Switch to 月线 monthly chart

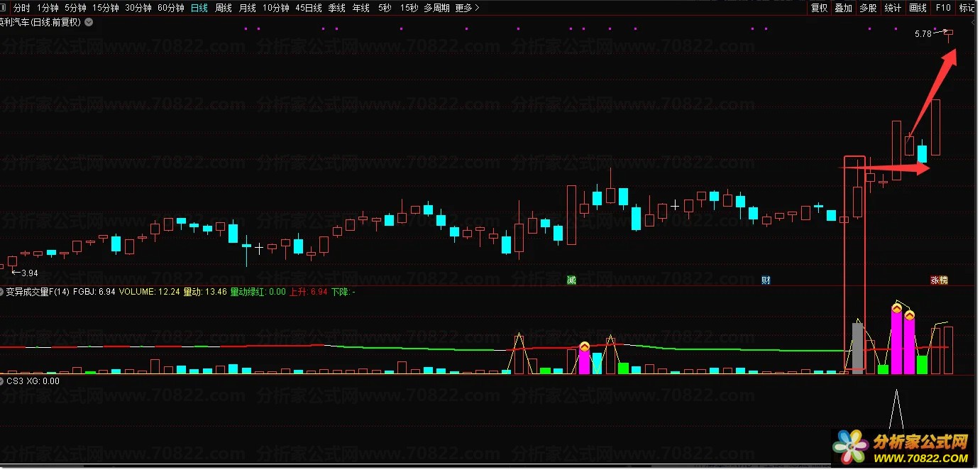(x=248, y=8)
